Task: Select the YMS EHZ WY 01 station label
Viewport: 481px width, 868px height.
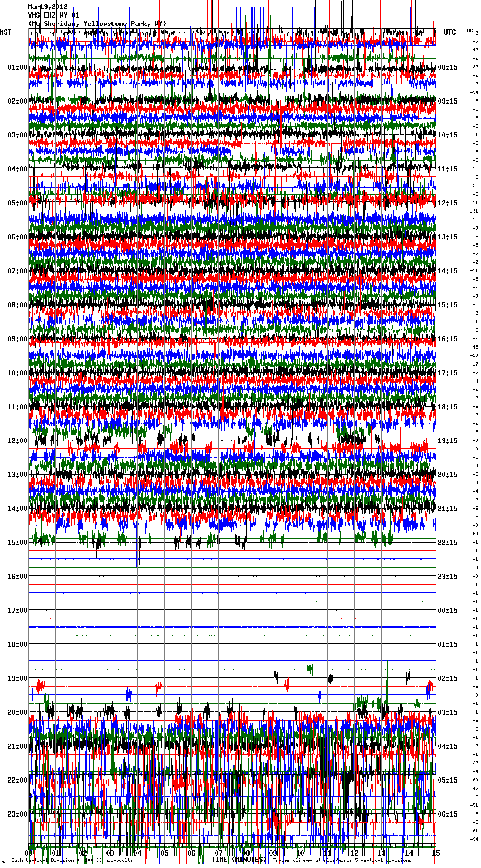Action: click(54, 15)
